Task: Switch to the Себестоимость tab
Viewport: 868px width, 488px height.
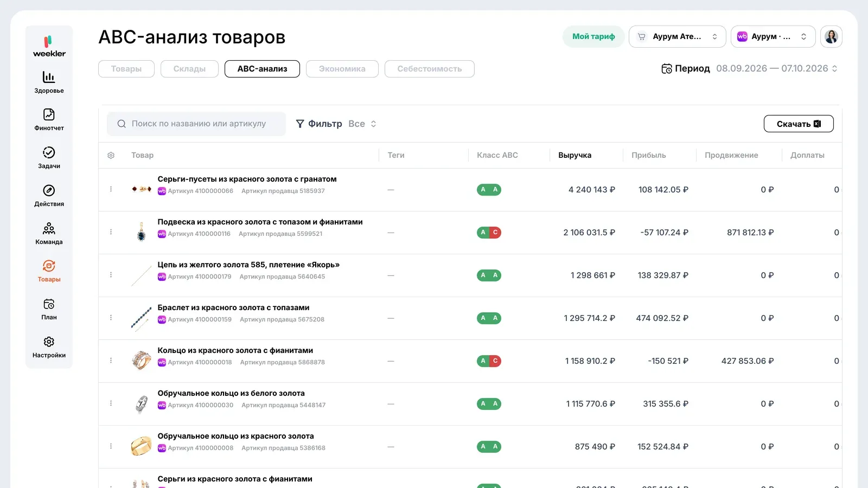Action: [x=429, y=69]
